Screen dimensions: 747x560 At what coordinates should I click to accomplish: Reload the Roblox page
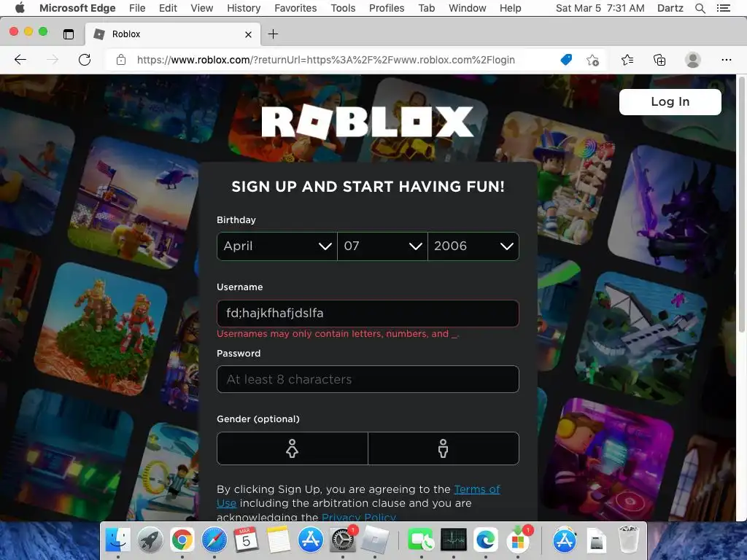click(x=85, y=60)
